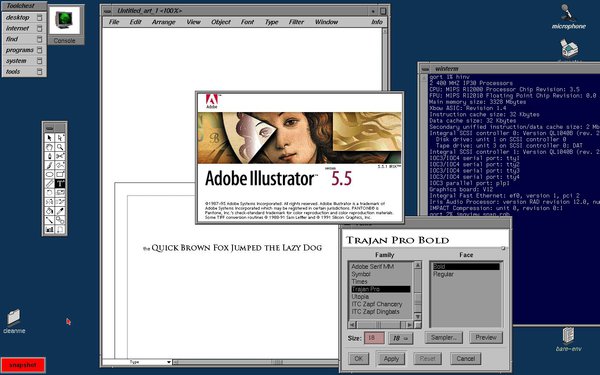Image resolution: width=600 pixels, height=375 pixels.
Task: Click Family list scroll down arrow
Action: point(417,316)
